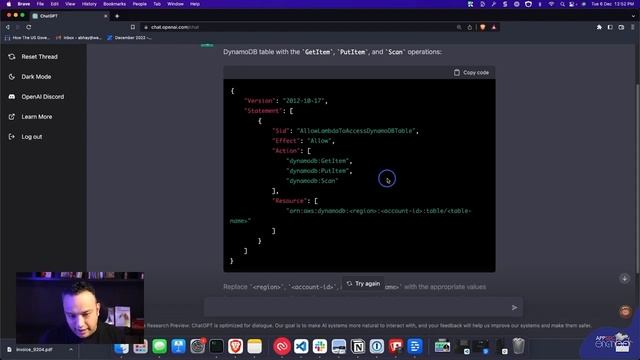Click the external-link icon beside Learn More
Screen dimensions: 640x360
12,117
